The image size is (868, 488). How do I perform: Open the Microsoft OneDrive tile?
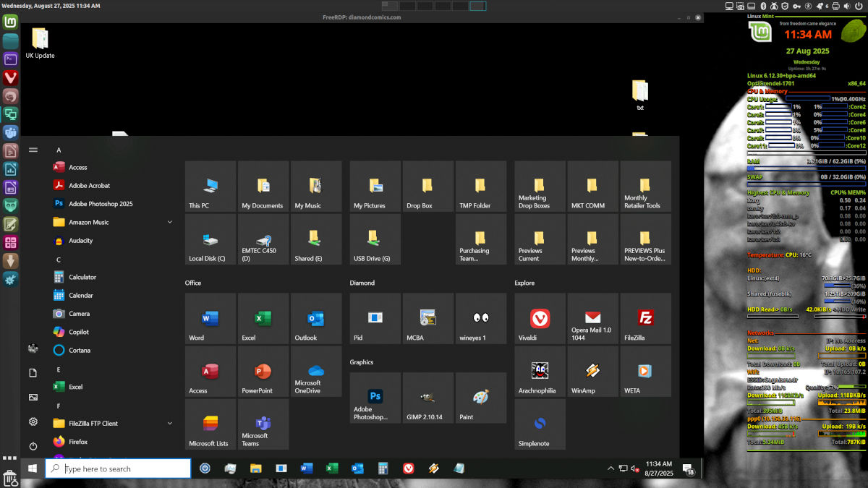[x=316, y=371]
